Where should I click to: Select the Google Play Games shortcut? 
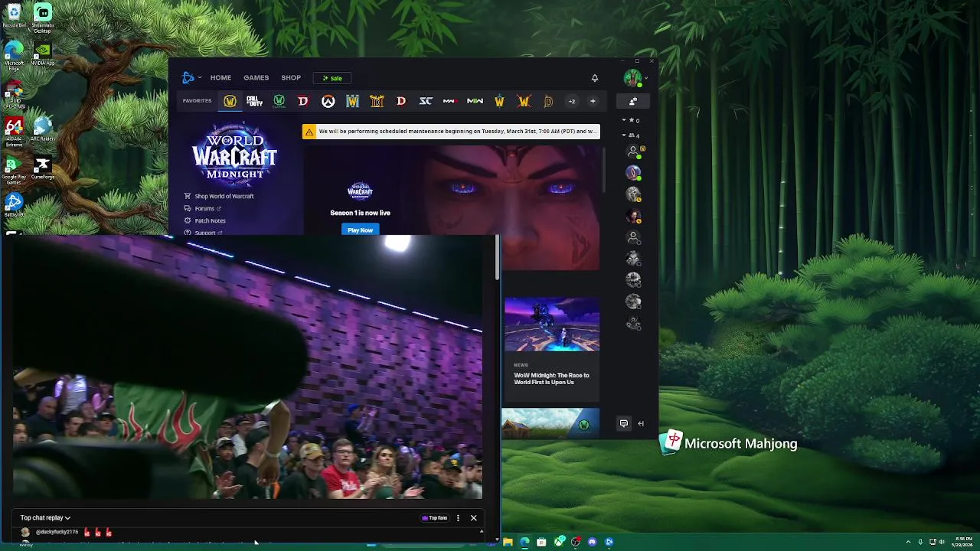click(x=14, y=170)
